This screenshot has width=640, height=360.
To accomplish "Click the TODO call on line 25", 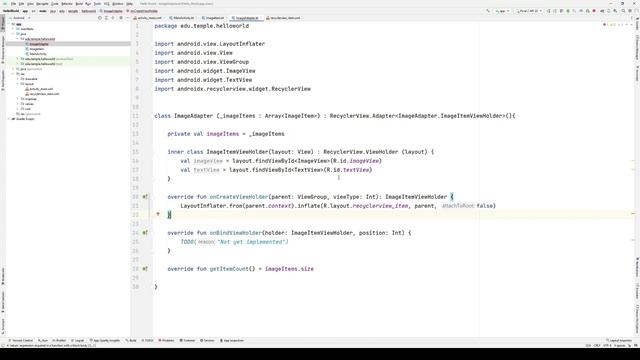I will coord(188,242).
